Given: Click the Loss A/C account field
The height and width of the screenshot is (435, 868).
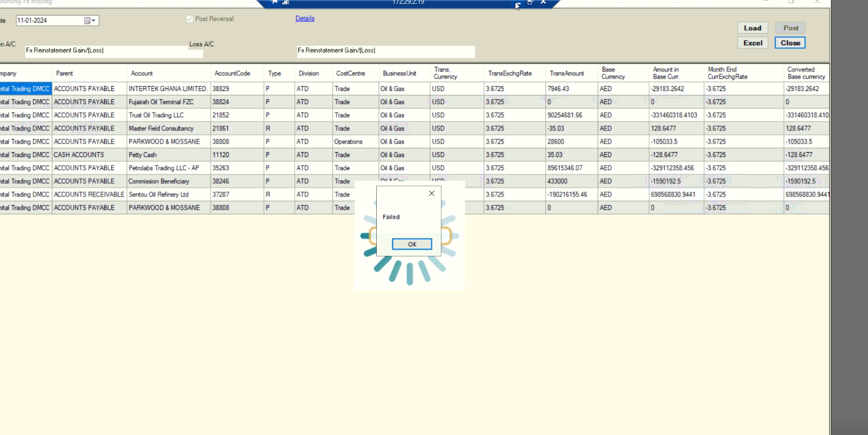Looking at the screenshot, I should [385, 51].
